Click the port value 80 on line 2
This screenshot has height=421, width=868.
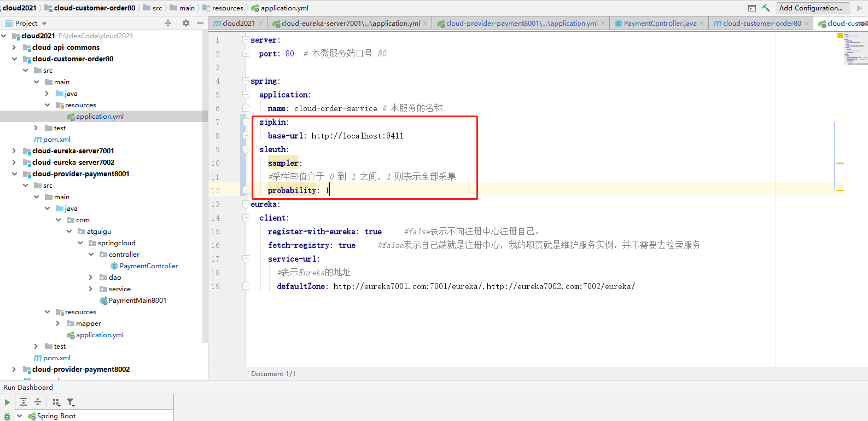(x=290, y=54)
